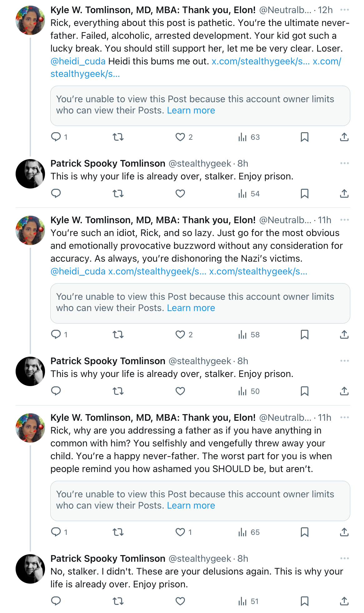Bookmark the post with 65 views
Screen dimensions: 364x613
click(305, 532)
